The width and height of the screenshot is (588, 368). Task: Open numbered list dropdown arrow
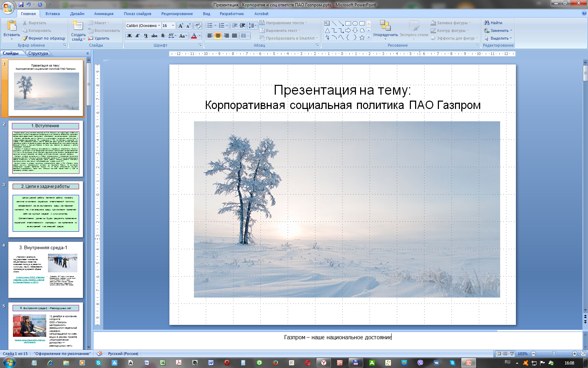[227, 26]
